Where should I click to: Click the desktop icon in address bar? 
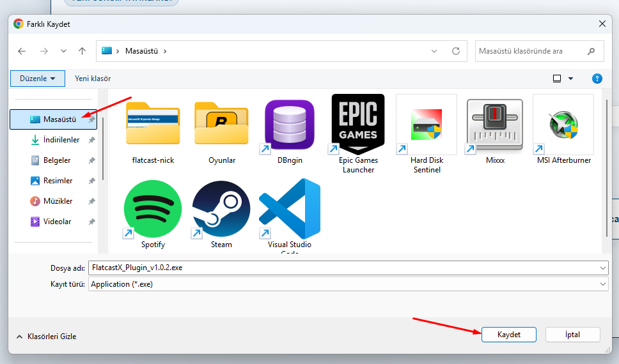[107, 50]
